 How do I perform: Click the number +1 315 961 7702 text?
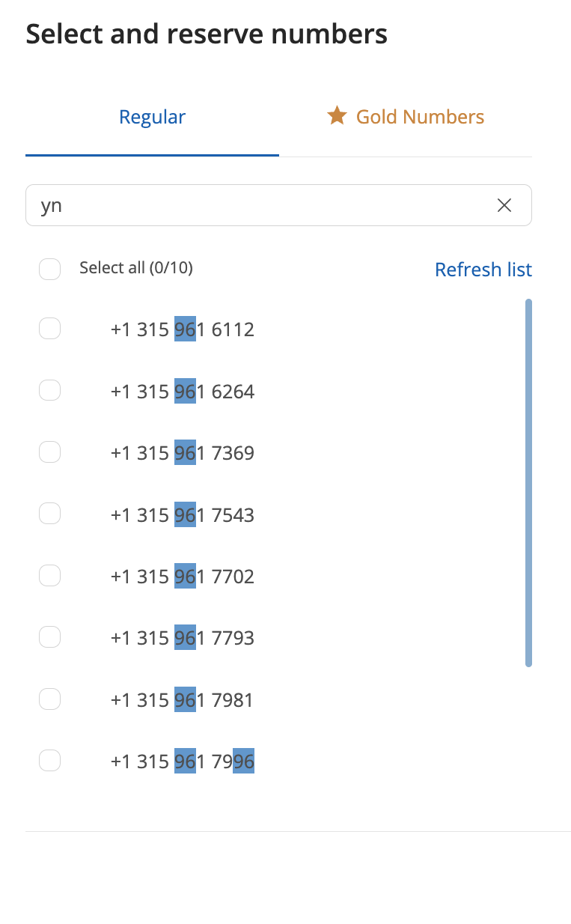tap(183, 577)
